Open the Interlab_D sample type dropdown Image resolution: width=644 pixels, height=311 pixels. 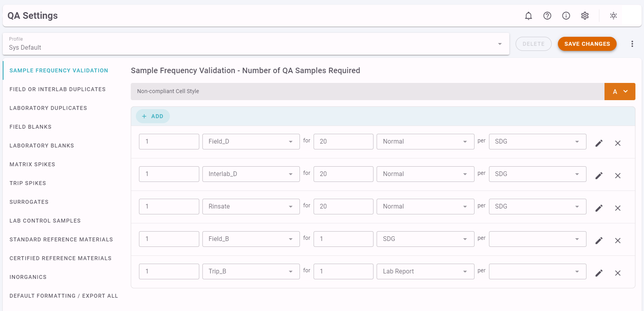tap(251, 174)
